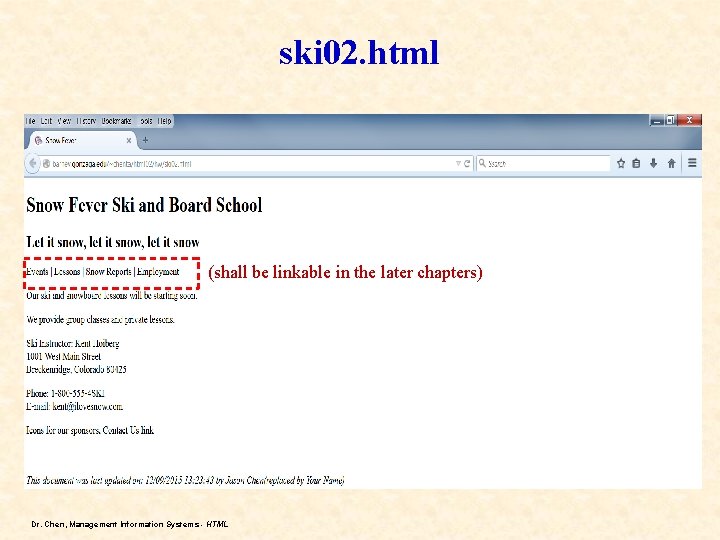Close the browser window with red X
The width and height of the screenshot is (720, 540).
click(689, 120)
